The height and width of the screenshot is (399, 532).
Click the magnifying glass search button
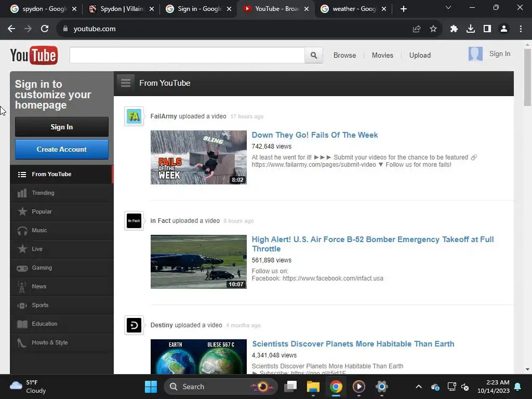click(x=314, y=55)
